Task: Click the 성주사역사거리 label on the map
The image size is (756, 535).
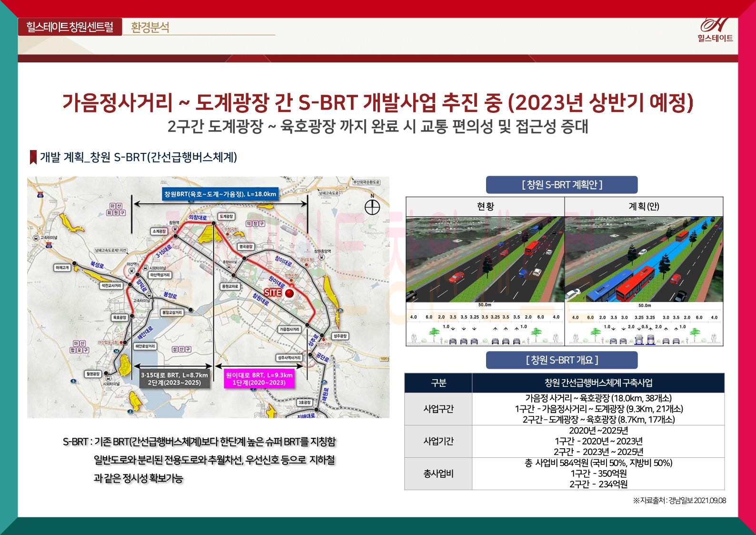Action: pyautogui.click(x=289, y=358)
